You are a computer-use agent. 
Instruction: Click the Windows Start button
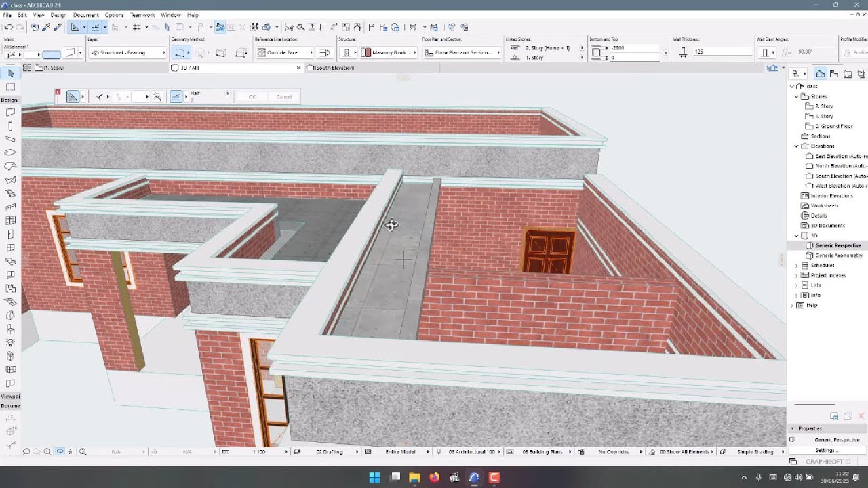point(374,477)
